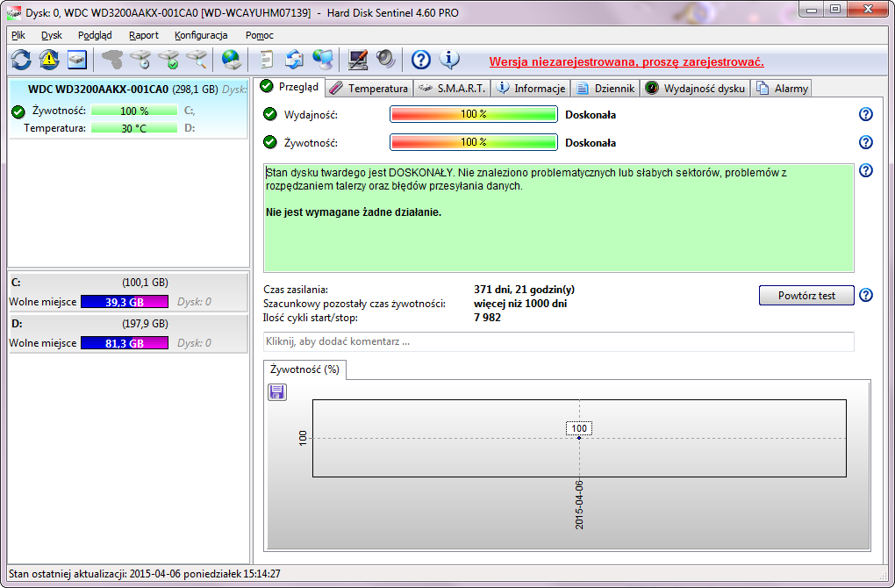
Task: Click the blue question mark toolbar icon
Action: click(420, 60)
